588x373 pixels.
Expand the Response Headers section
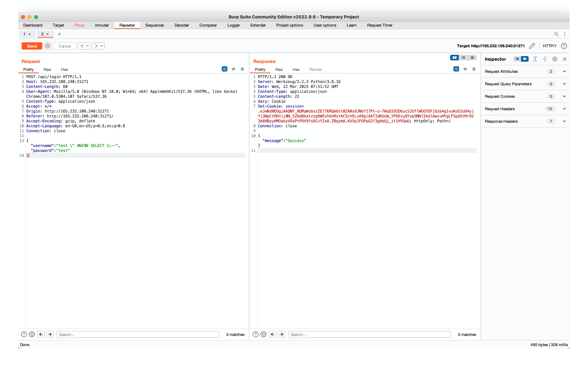[564, 121]
